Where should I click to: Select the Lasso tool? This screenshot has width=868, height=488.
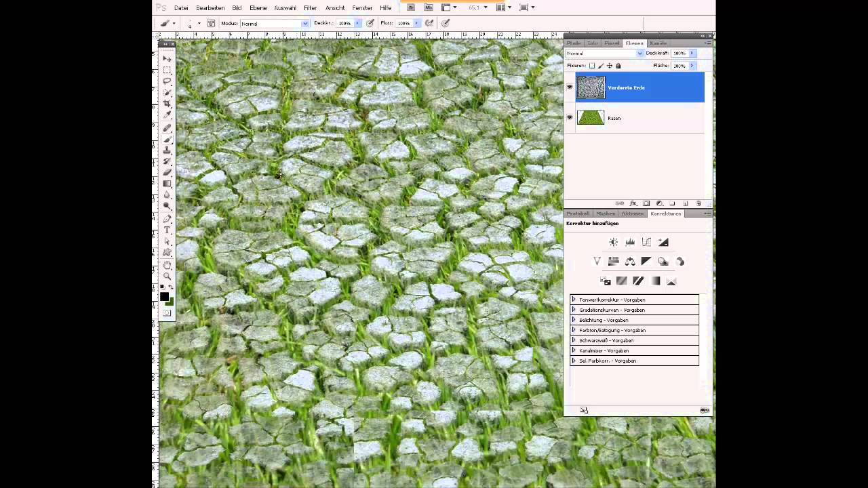167,81
